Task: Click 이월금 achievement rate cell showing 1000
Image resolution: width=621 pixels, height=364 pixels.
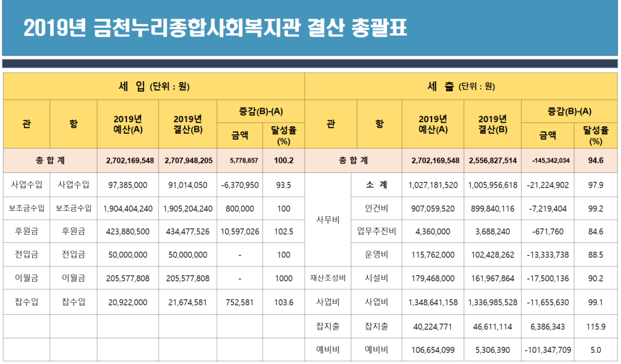Action: click(284, 279)
